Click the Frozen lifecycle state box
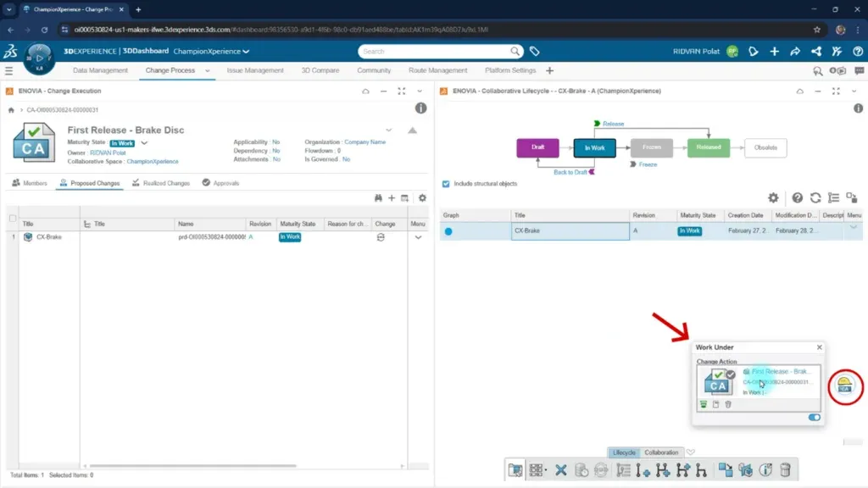 coord(652,147)
